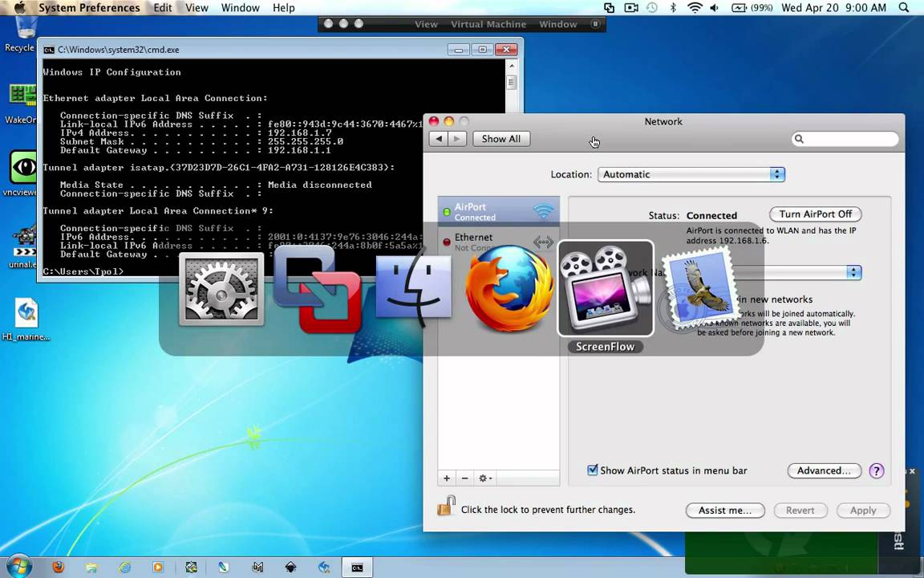Screen dimensions: 924x578
Task: Go forward with Network window right arrow
Action: [457, 139]
